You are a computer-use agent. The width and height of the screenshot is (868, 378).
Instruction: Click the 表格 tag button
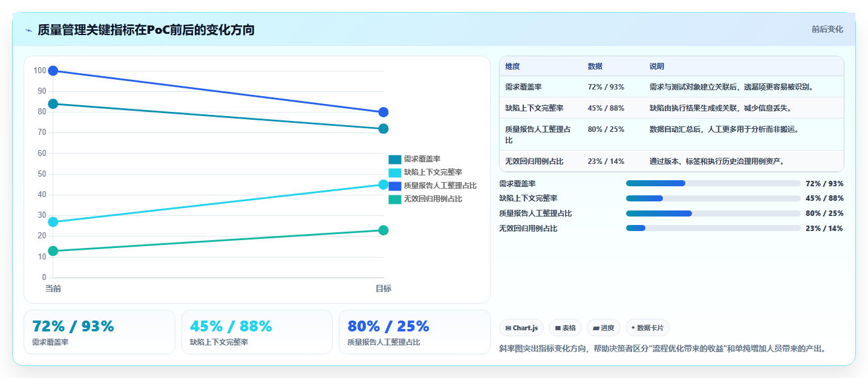(x=565, y=328)
